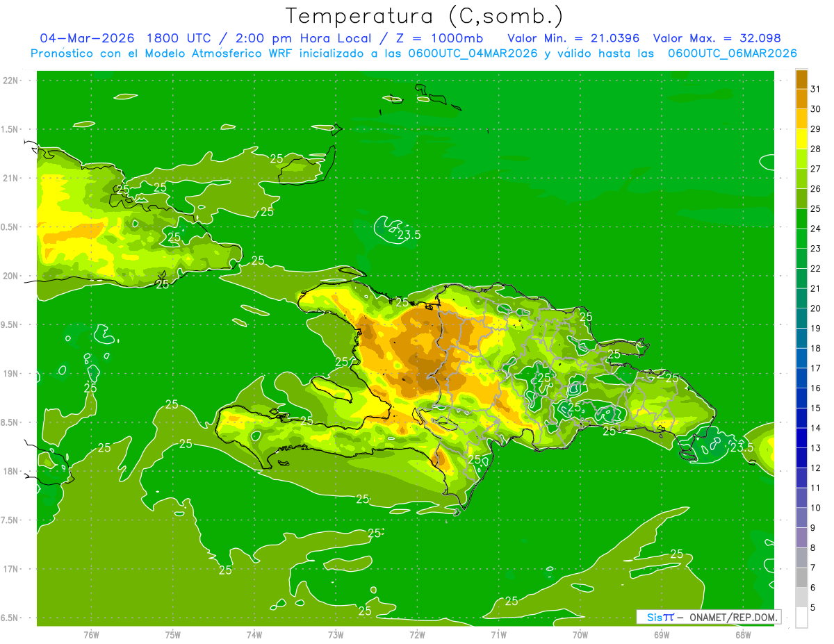
Task: Click the '12' value on the color scale
Action: [816, 468]
